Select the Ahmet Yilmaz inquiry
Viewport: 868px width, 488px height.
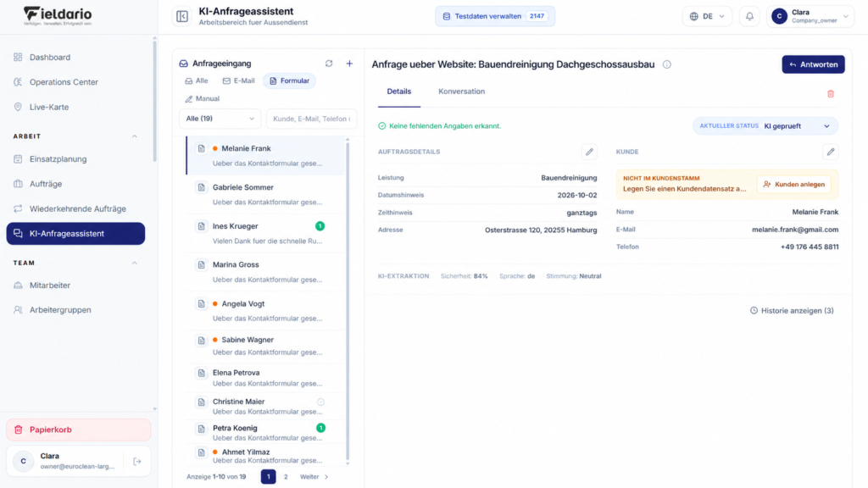[x=265, y=456]
